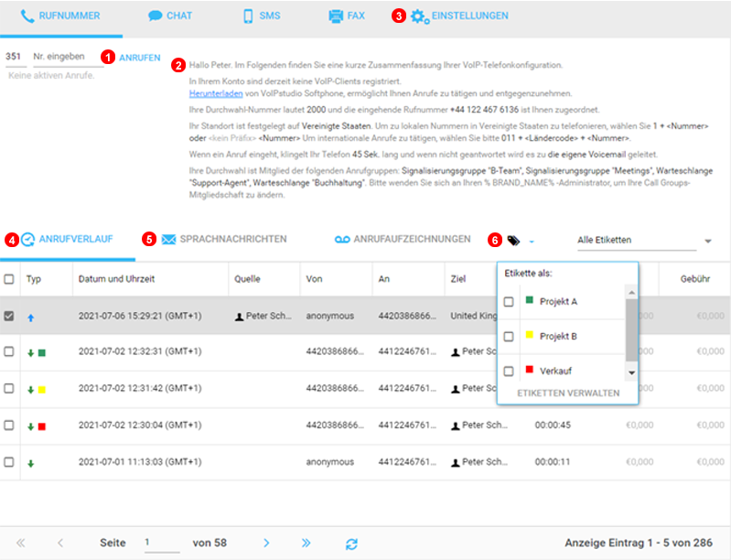Tick the Verkauf label checkbox
The width and height of the screenshot is (731, 560).
(509, 371)
